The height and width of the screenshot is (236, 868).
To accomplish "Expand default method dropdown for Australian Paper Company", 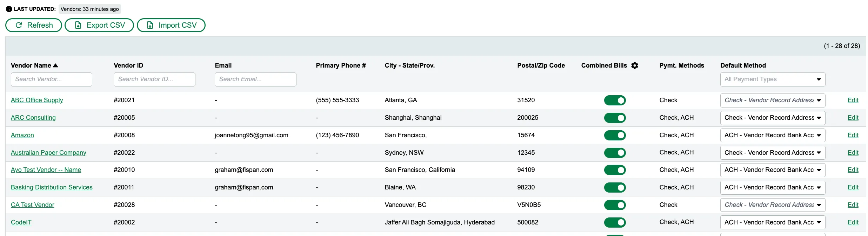I will (773, 153).
